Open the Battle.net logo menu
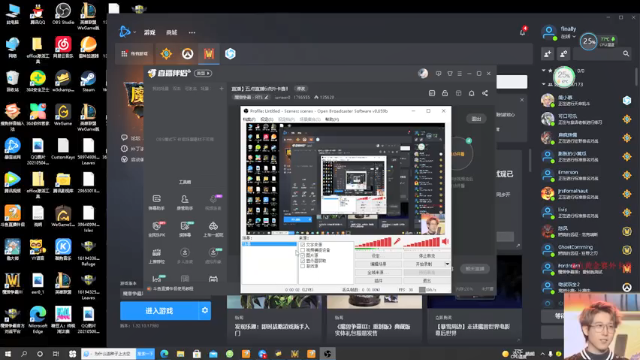 [125, 32]
